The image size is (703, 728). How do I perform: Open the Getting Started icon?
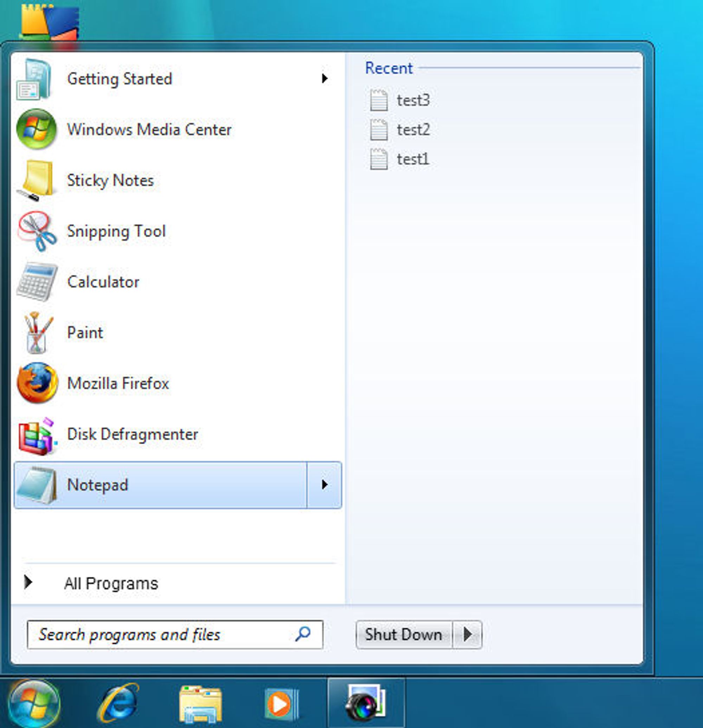tap(34, 79)
